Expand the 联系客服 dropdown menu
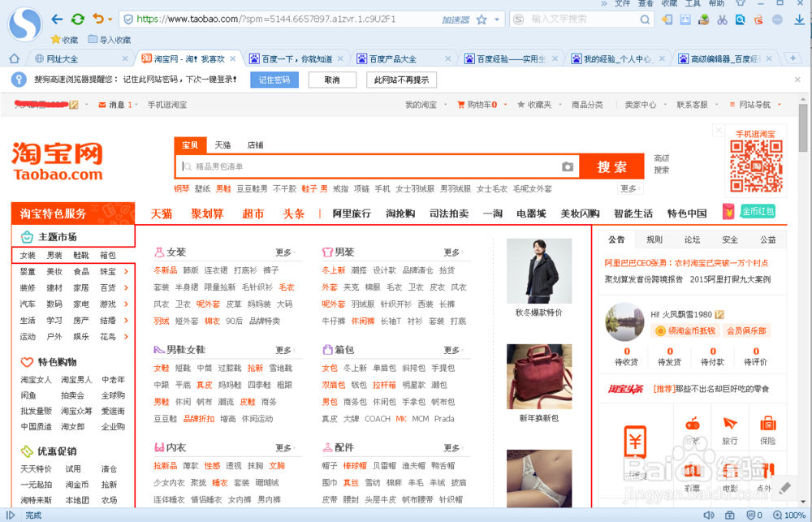Viewport: 812px width, 522px height. click(717, 105)
